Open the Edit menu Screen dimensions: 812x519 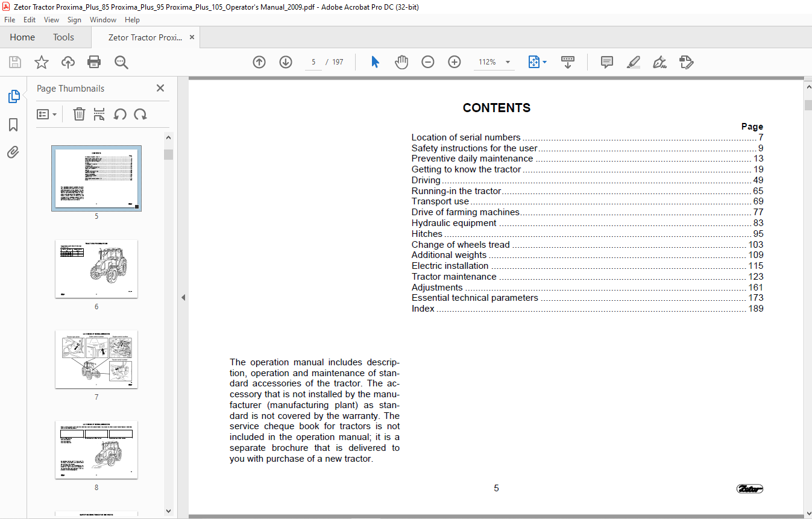point(30,20)
